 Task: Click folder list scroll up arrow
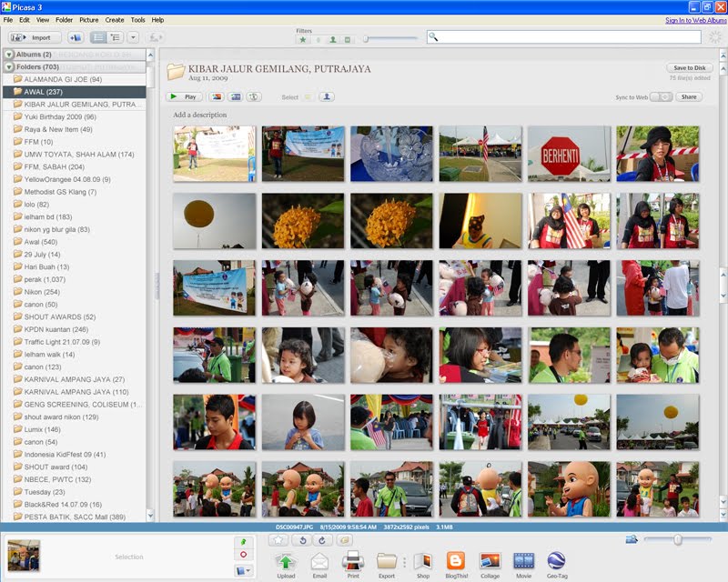click(x=150, y=55)
